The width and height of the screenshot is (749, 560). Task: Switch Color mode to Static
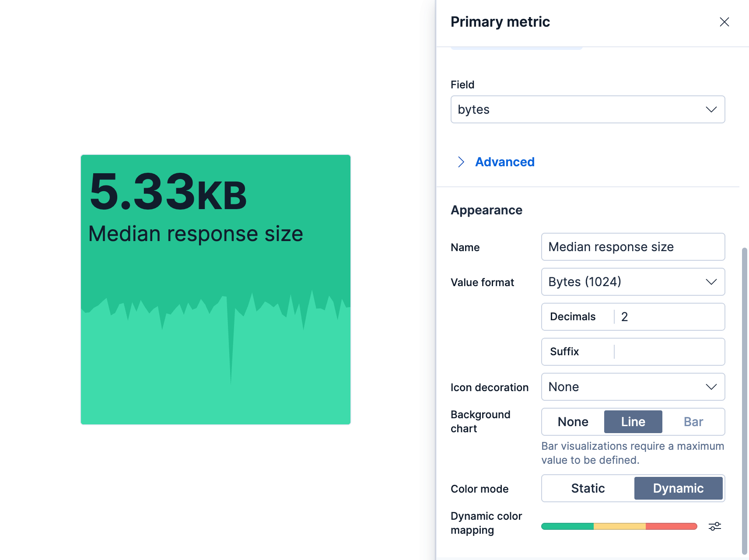pos(587,488)
